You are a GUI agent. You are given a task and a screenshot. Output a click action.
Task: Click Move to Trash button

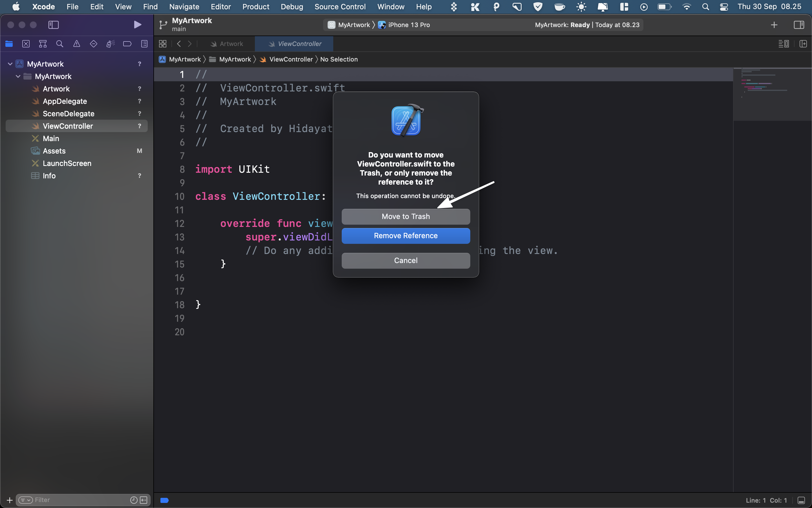406,217
